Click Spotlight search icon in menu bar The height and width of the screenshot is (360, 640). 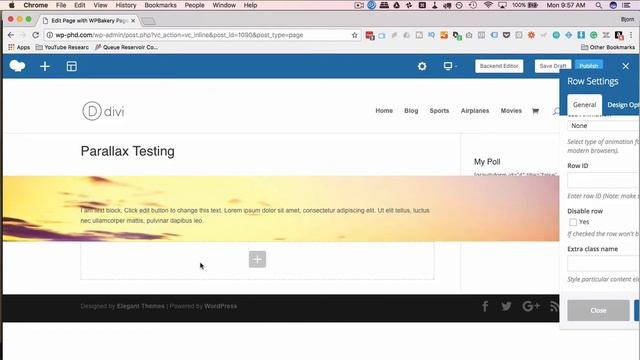(598, 5)
